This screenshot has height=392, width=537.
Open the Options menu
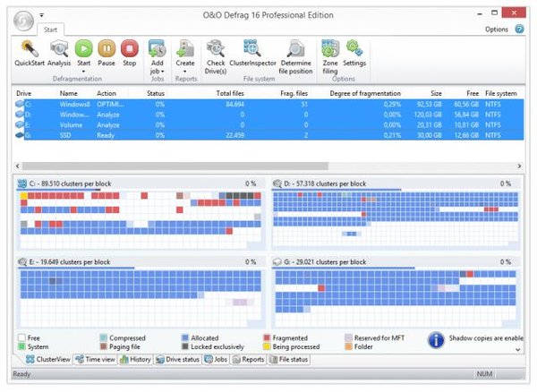point(496,30)
